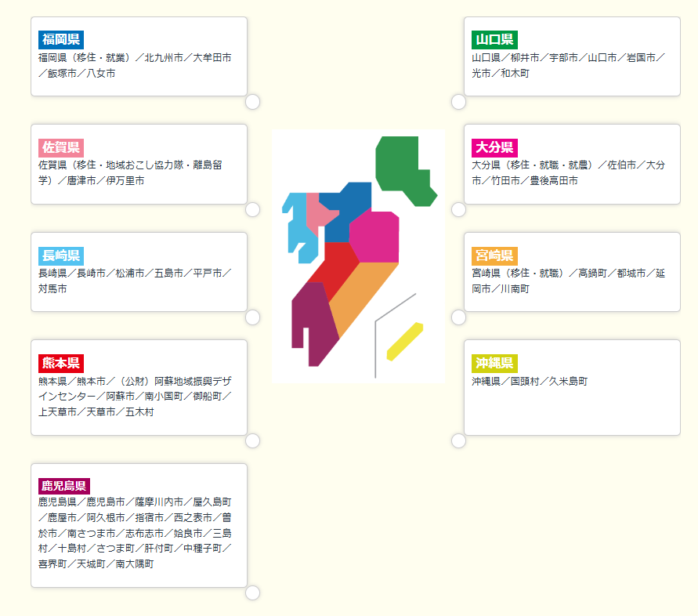The image size is (698, 616).
Task: Open the 福岡県 heading label
Action: point(61,40)
